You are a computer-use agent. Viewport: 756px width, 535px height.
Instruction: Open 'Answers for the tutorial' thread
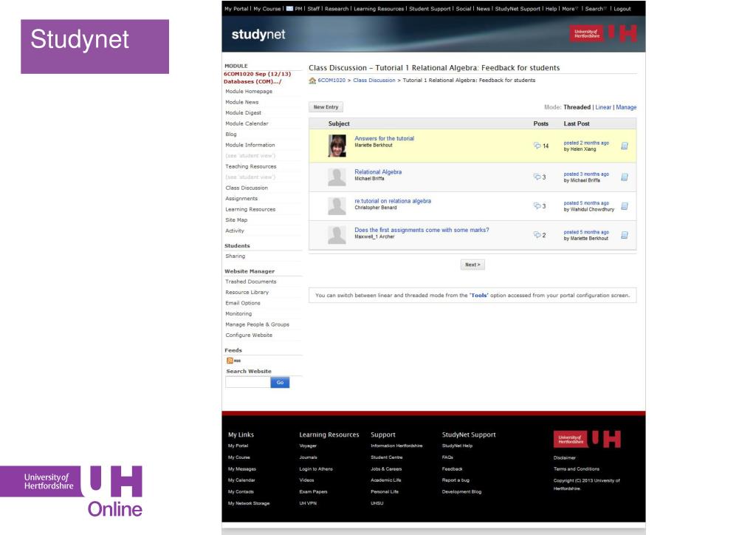coord(384,138)
